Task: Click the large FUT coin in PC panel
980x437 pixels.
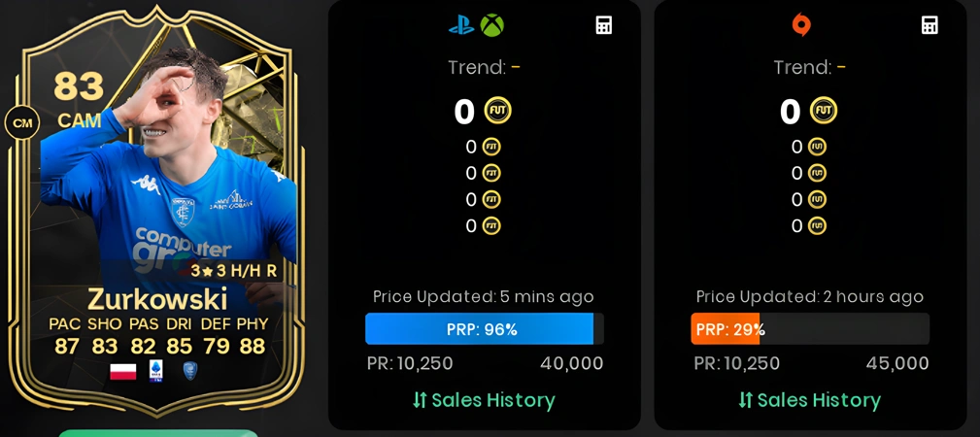Action: pos(824,112)
